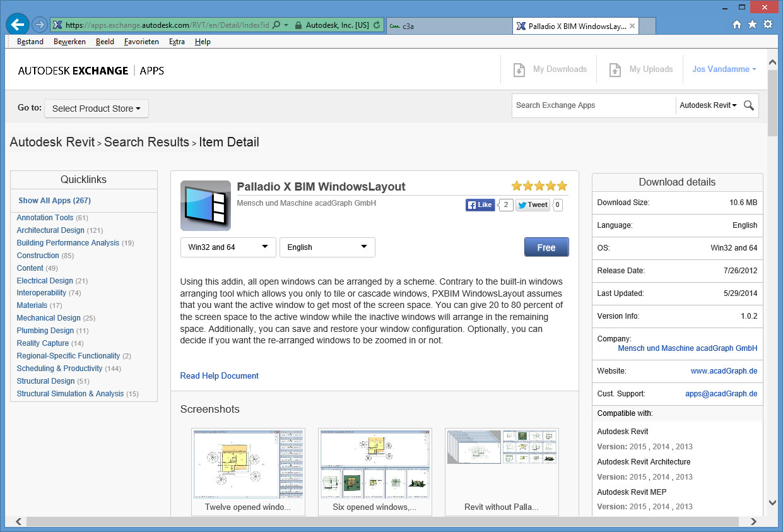The image size is (783, 532).
Task: Click the address bar search magnifier icon
Action: pos(276,25)
